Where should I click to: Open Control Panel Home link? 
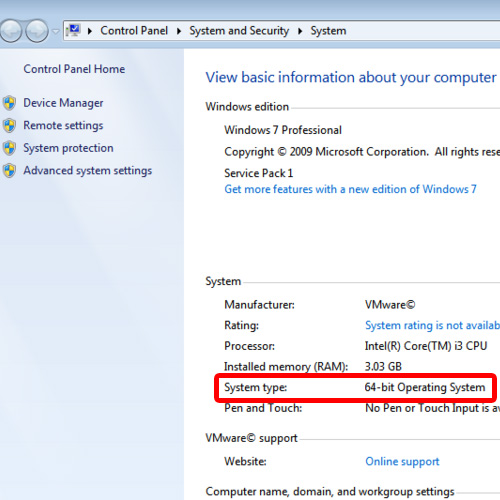tap(74, 69)
